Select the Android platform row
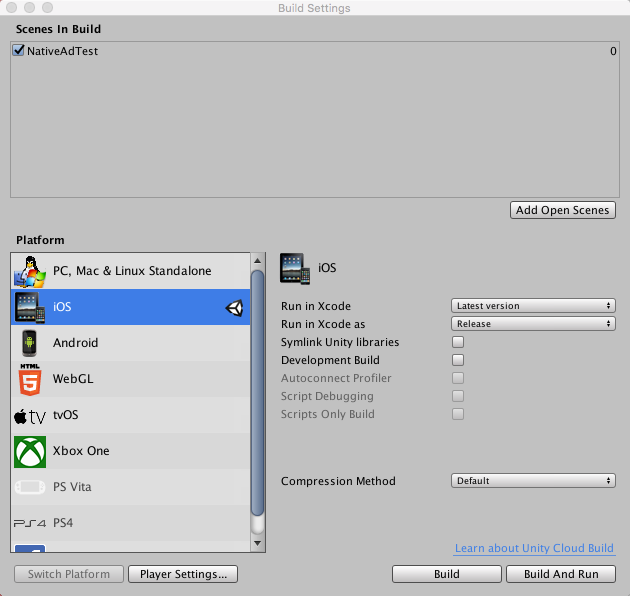 click(131, 343)
